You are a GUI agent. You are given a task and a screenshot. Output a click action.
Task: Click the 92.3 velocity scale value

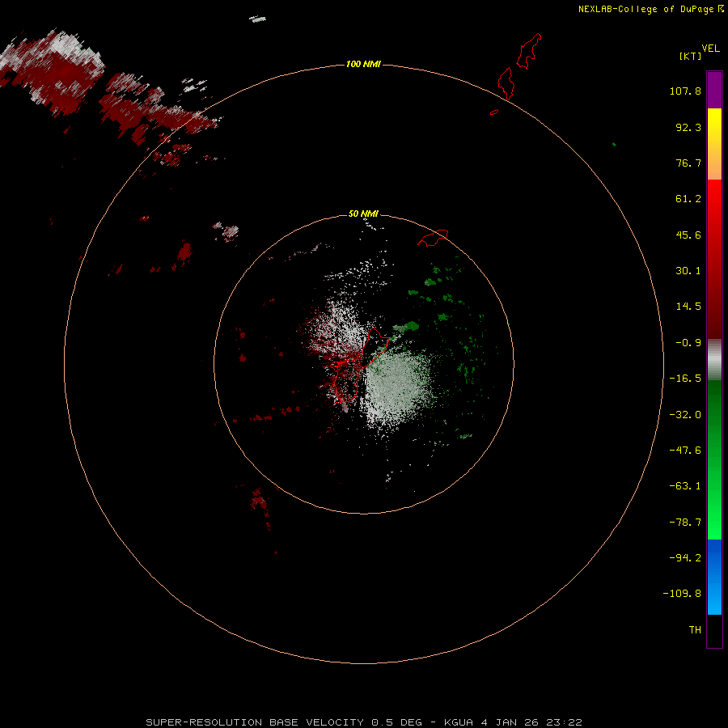point(688,127)
